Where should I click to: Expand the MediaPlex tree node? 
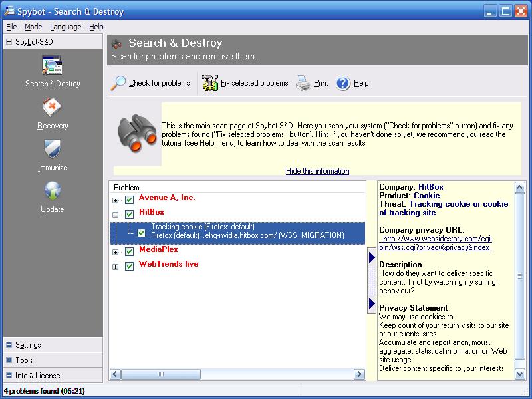tap(115, 252)
